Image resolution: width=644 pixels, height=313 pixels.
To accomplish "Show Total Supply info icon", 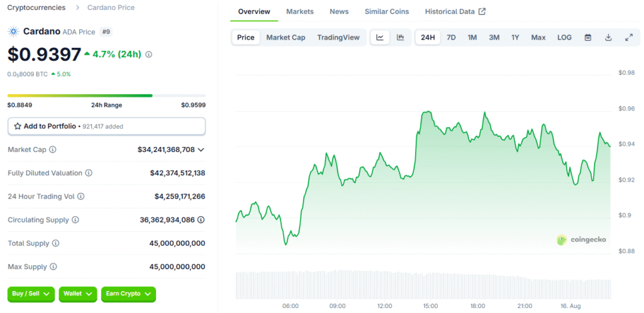I will point(56,243).
